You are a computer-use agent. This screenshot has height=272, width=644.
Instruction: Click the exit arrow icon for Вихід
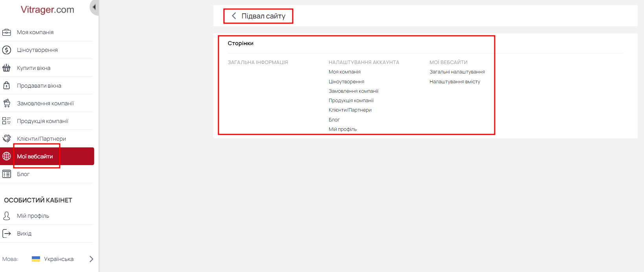point(7,233)
